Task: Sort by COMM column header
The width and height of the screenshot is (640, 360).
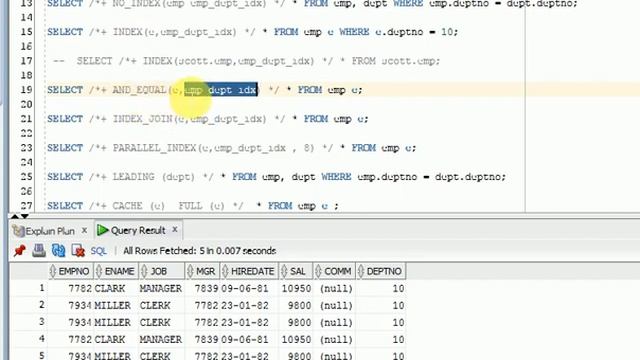Action: 334,271
